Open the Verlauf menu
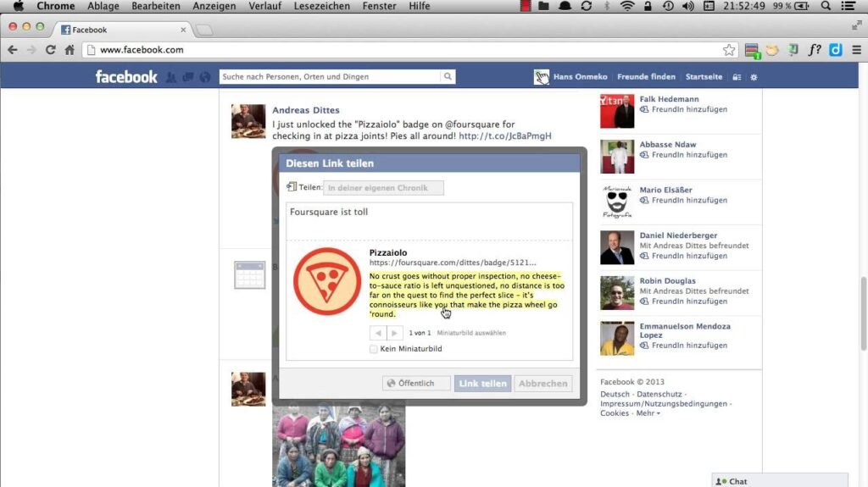Viewport: 868px width, 487px height. click(264, 6)
